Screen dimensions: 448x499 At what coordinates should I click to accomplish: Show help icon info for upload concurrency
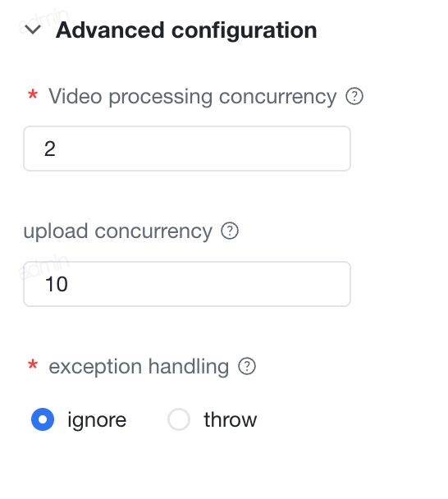(230, 231)
